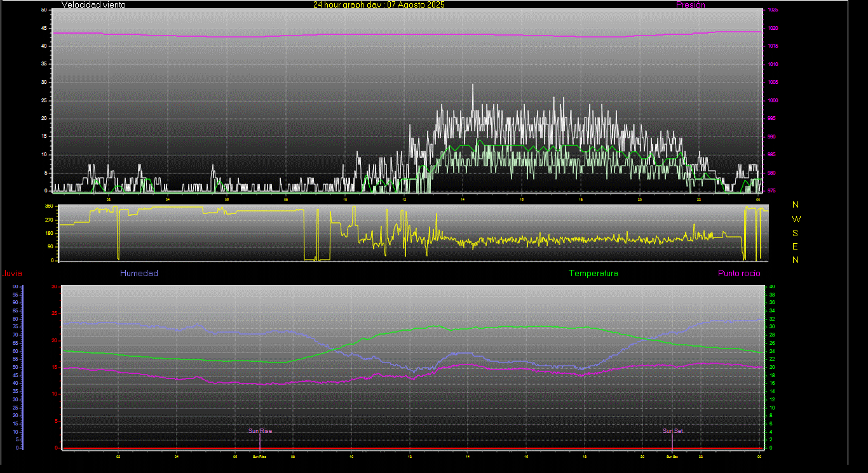The height and width of the screenshot is (473, 868).
Task: Click the 'S' wind direction letter
Action: click(796, 232)
